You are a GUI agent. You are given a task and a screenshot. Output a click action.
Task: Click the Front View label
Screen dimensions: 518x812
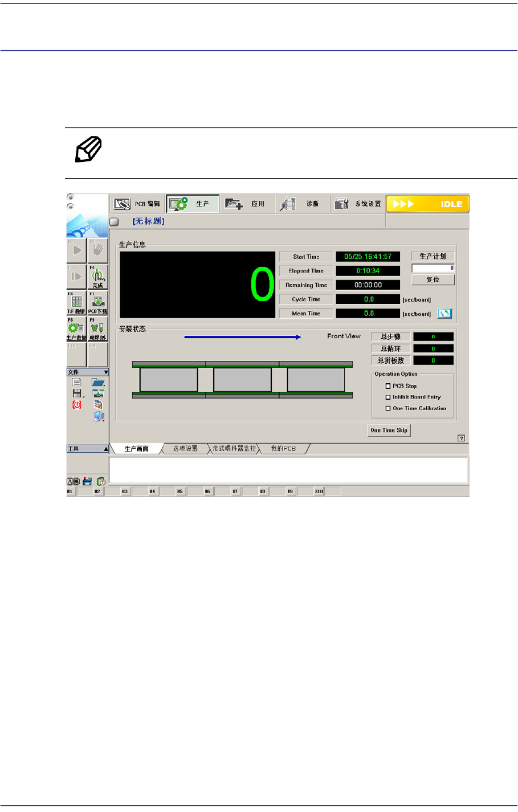coord(344,336)
